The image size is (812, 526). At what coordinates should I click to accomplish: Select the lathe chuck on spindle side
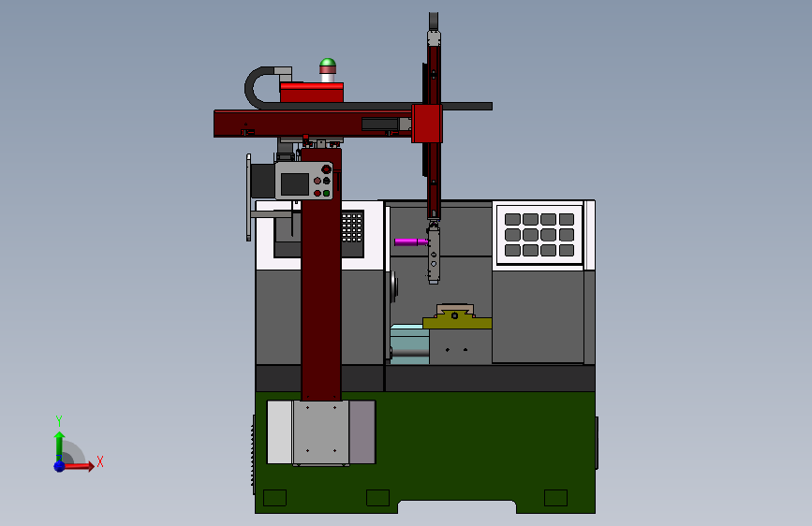coord(394,286)
